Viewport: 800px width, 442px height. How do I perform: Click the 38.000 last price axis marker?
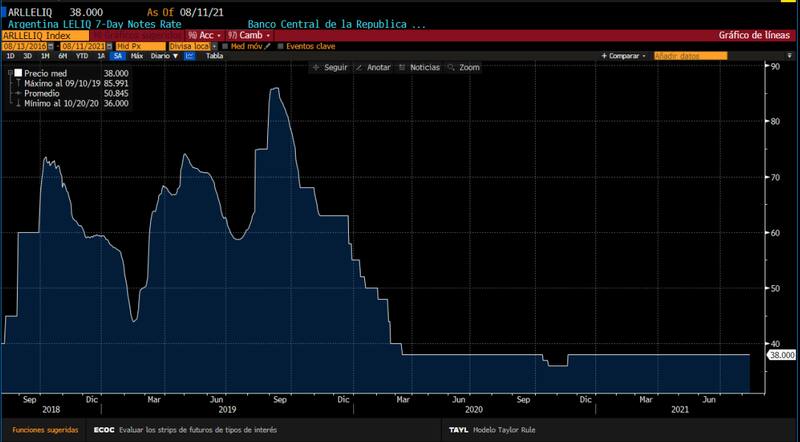[x=781, y=354]
